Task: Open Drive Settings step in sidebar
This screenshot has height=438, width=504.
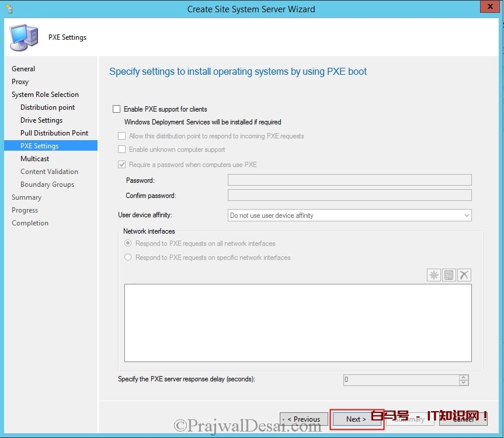Action: [41, 120]
